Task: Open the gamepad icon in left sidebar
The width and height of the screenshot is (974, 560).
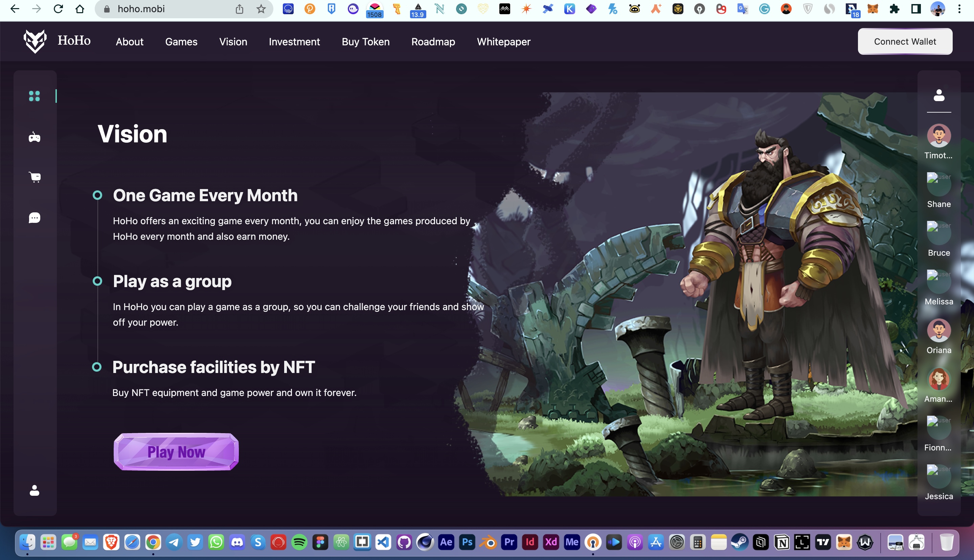Action: click(34, 137)
